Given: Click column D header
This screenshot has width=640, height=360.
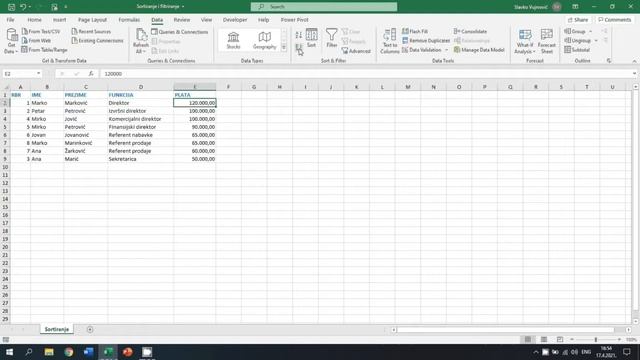Looking at the screenshot, I should point(141,87).
